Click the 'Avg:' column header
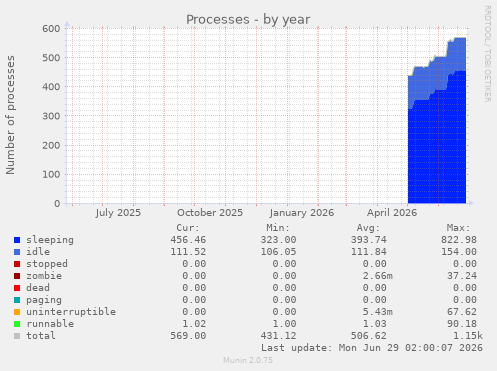This screenshot has height=371, width=497. coord(368,228)
